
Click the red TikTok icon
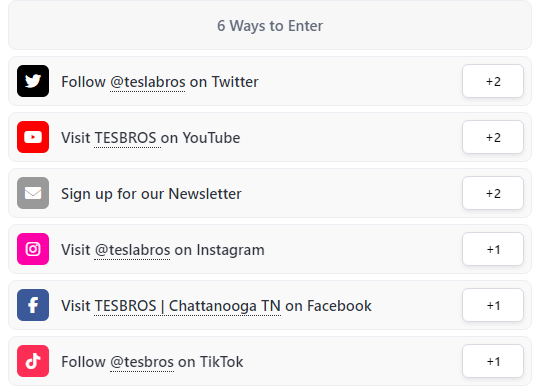pyautogui.click(x=33, y=361)
